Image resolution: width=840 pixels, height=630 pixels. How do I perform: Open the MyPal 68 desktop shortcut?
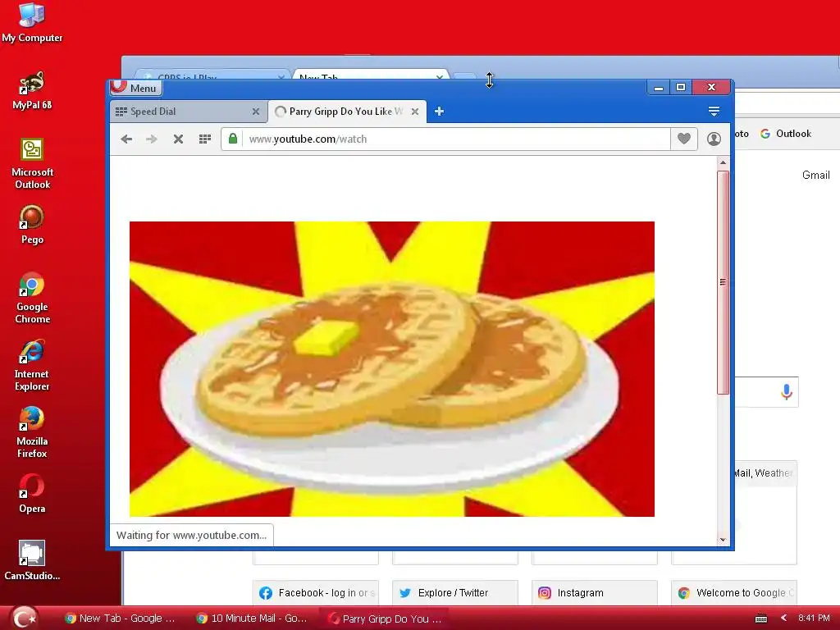32,90
